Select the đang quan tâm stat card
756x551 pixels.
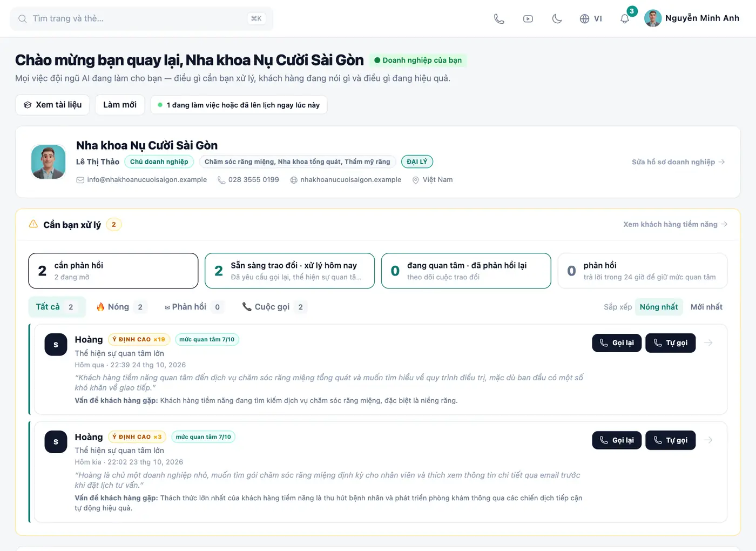[x=466, y=271]
